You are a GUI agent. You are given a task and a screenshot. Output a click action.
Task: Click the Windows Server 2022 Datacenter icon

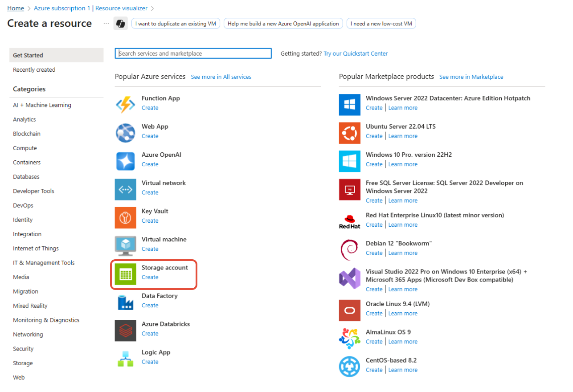[x=350, y=105]
